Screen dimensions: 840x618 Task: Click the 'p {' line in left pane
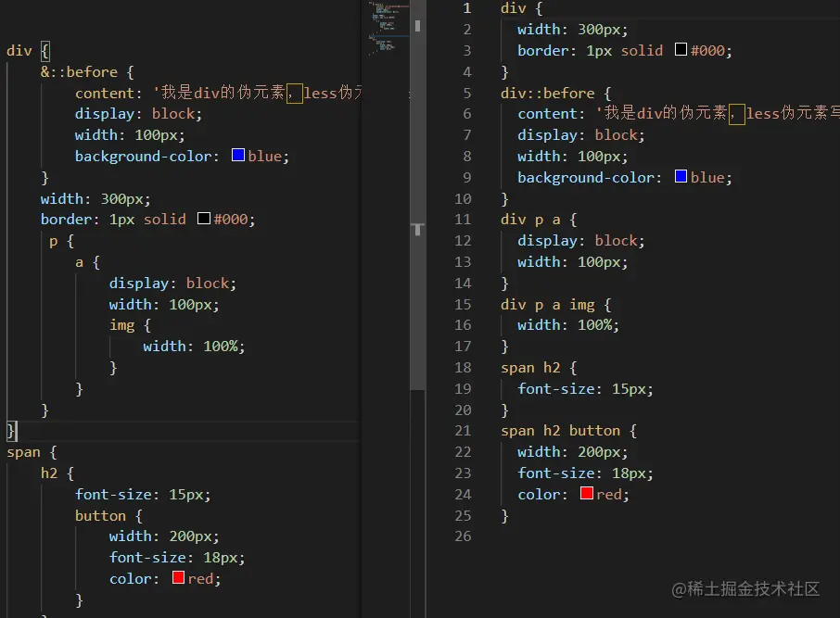pyautogui.click(x=61, y=241)
